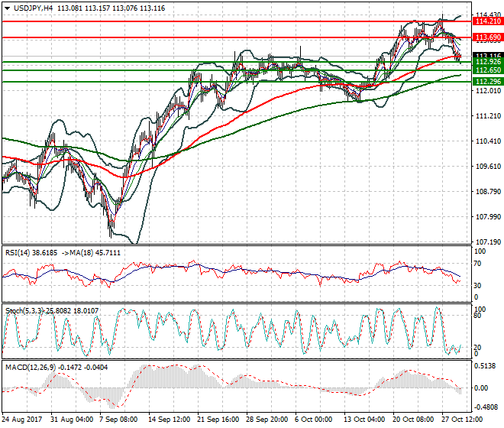
Task: Select the green 112.650 support price label
Action: coord(488,70)
